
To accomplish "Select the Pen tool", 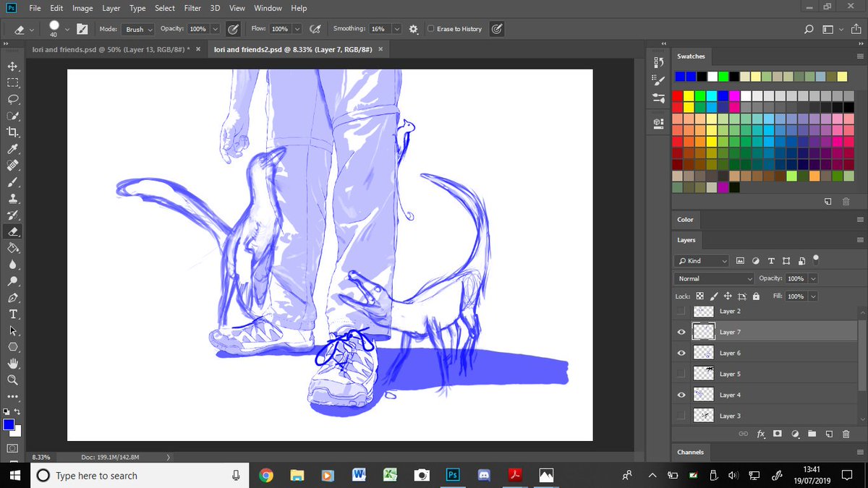I will 13,298.
